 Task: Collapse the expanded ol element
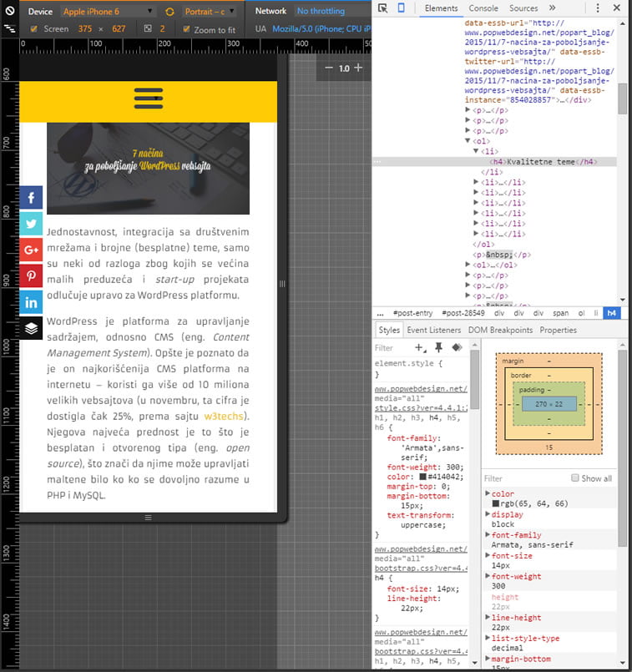[468, 140]
